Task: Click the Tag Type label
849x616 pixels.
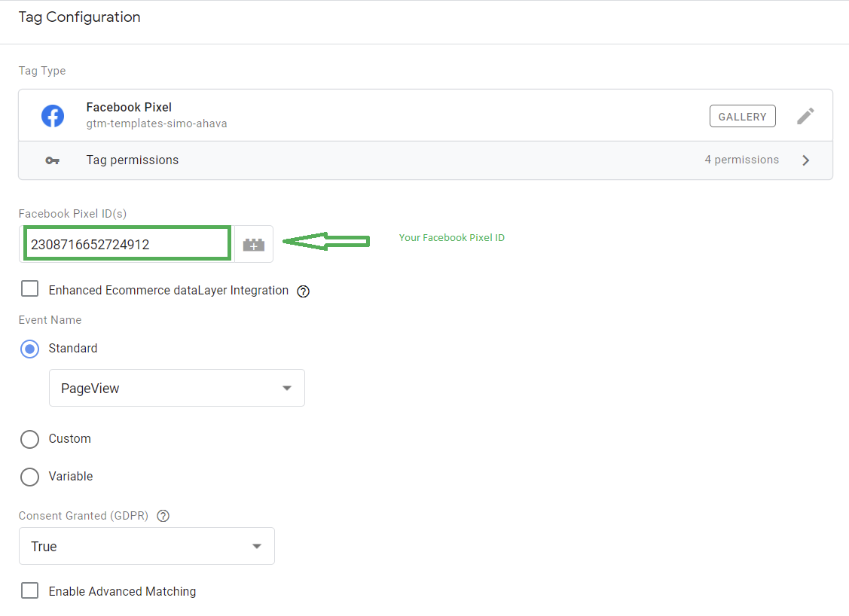Action: (42, 71)
